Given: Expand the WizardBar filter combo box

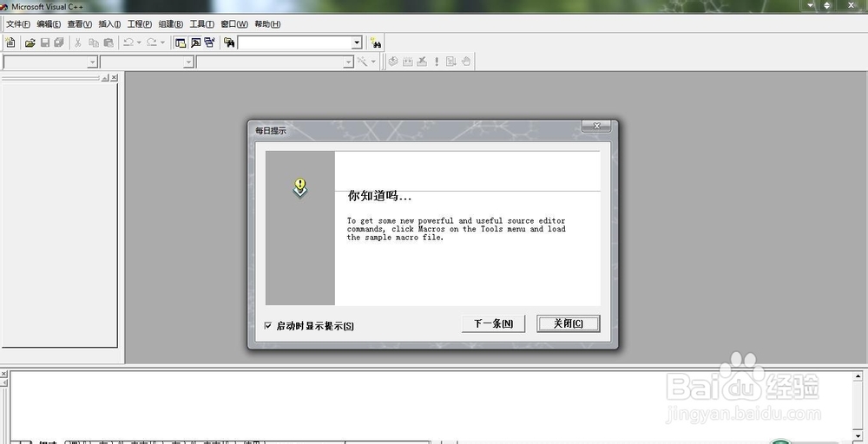Looking at the screenshot, I should (x=188, y=62).
